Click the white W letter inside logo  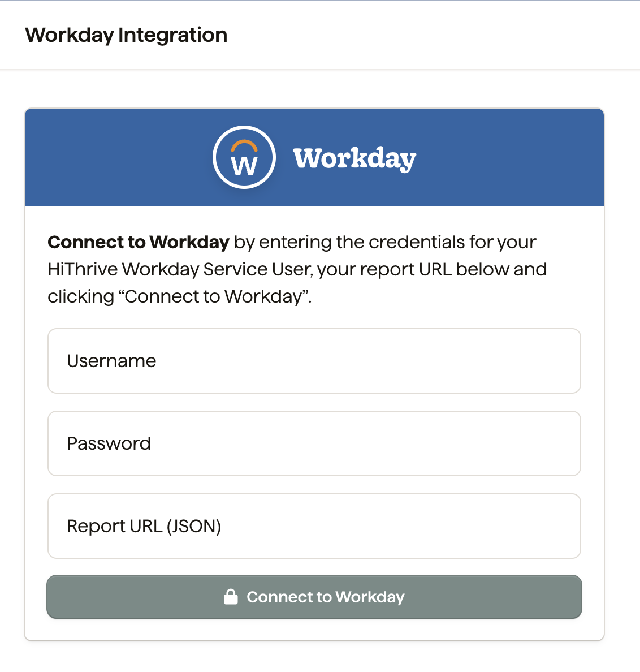(244, 166)
